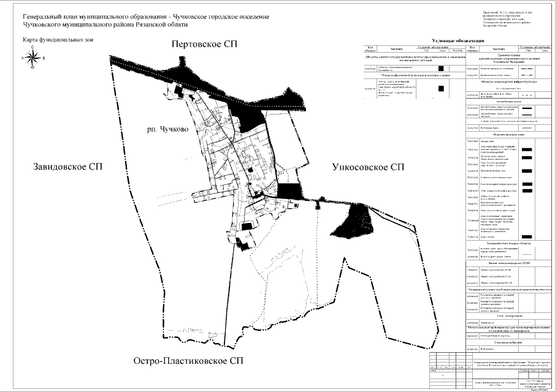Select the 'Ункосовское СП' map label
Image resolution: width=555 pixels, height=392 pixels.
click(368, 167)
